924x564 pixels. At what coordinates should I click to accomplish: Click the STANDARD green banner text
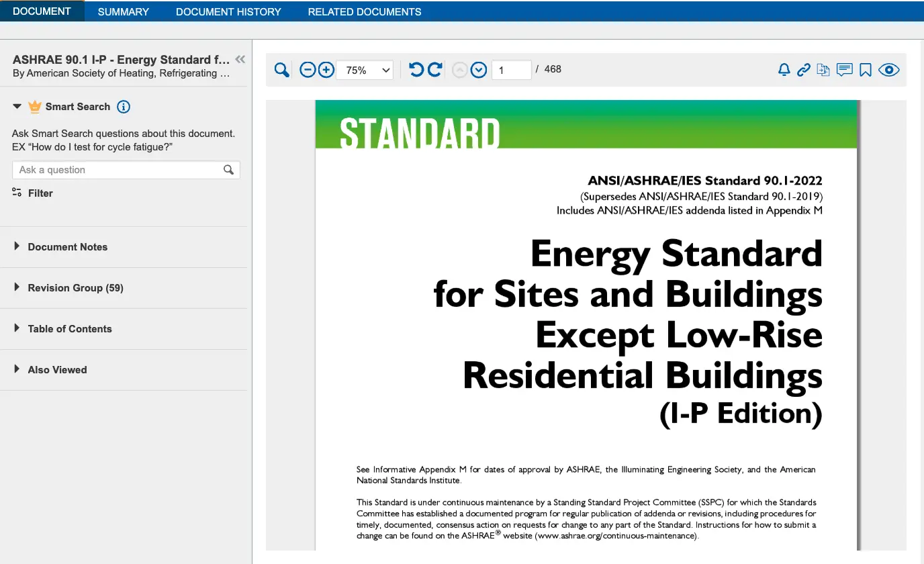click(x=420, y=133)
